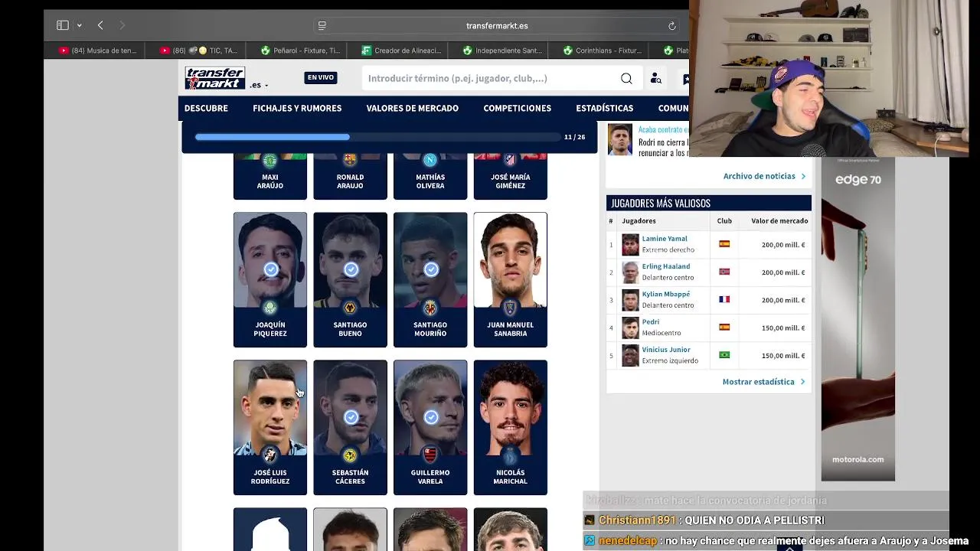Select the Juan Manuel Sanabria card
The image size is (980, 551).
pyautogui.click(x=510, y=279)
